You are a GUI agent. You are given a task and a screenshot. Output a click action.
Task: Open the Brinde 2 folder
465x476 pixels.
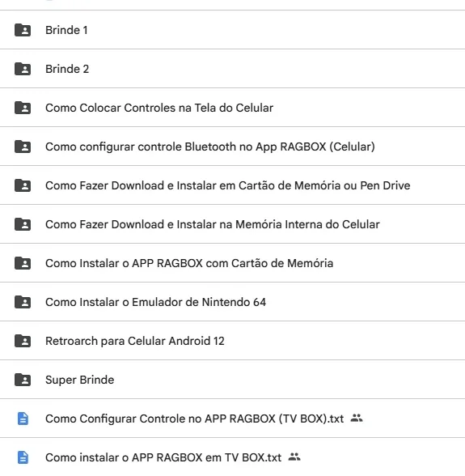[67, 69]
